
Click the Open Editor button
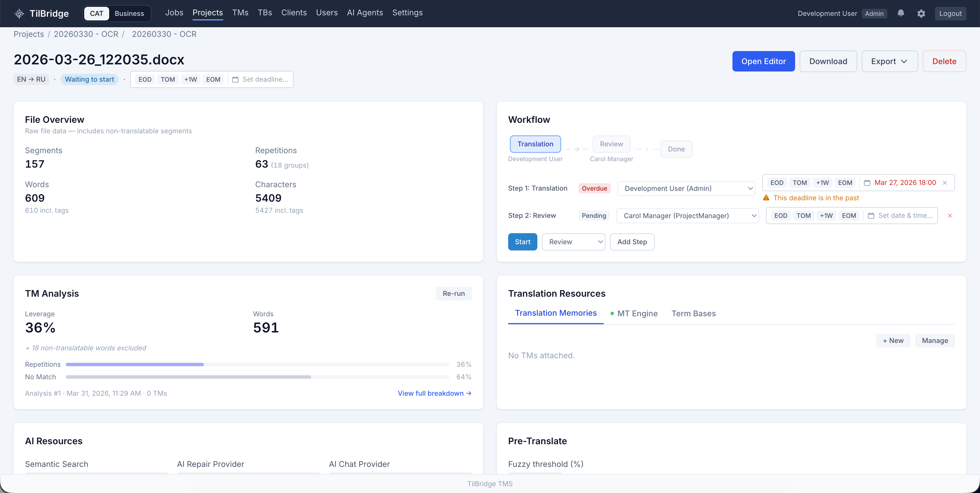point(763,61)
